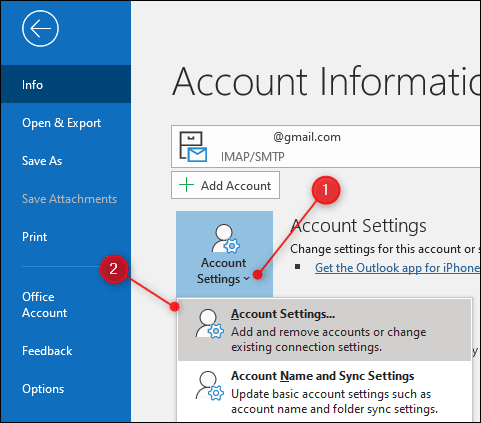The height and width of the screenshot is (423, 481).
Task: Click the Add Account button
Action: (x=225, y=185)
